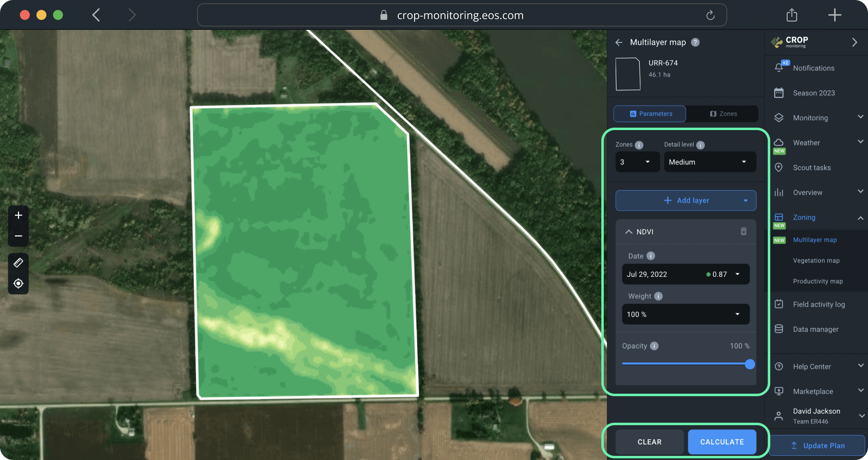Open the Field activity log
Image resolution: width=868 pixels, height=460 pixels.
tap(819, 304)
